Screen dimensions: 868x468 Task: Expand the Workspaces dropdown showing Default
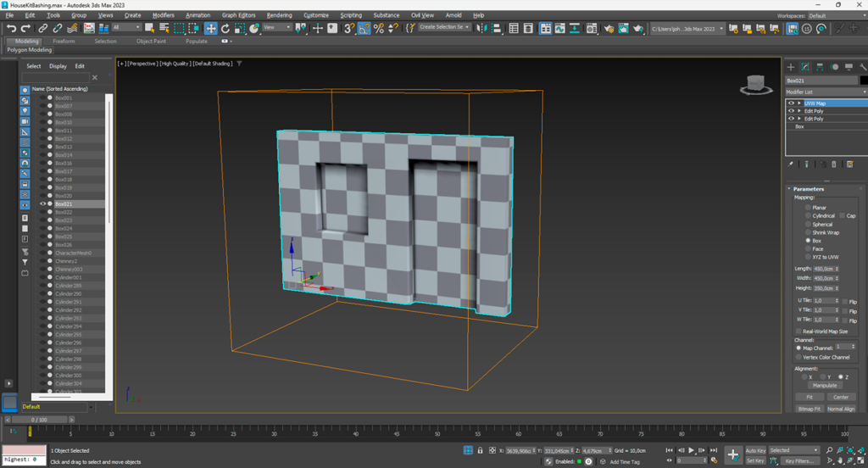[x=835, y=15]
